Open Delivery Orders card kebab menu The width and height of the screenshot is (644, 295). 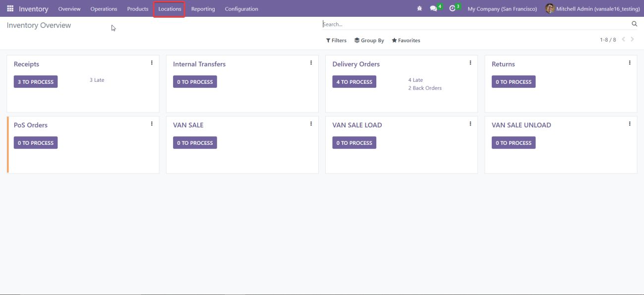pyautogui.click(x=470, y=63)
